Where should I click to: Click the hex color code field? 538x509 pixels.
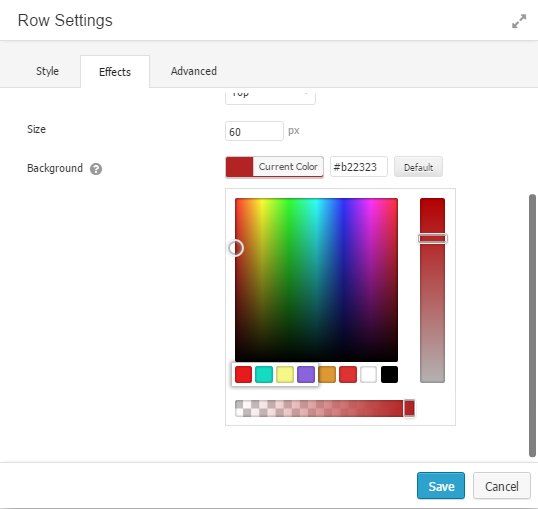click(x=359, y=167)
